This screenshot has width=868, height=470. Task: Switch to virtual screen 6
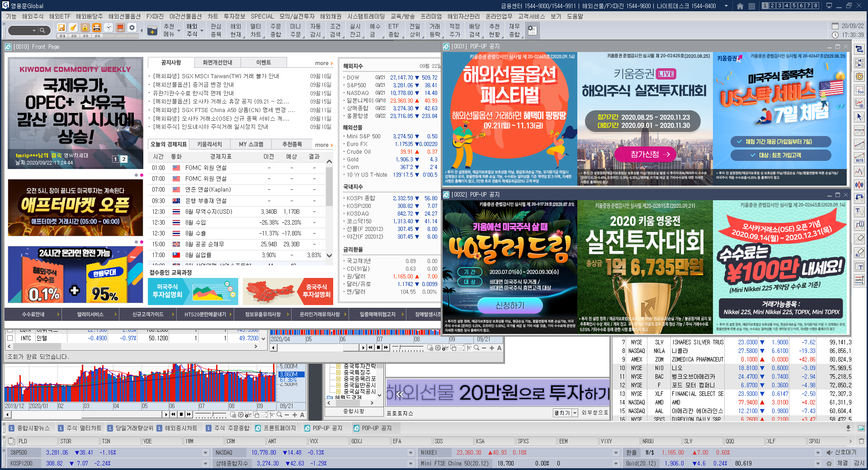(801, 6)
